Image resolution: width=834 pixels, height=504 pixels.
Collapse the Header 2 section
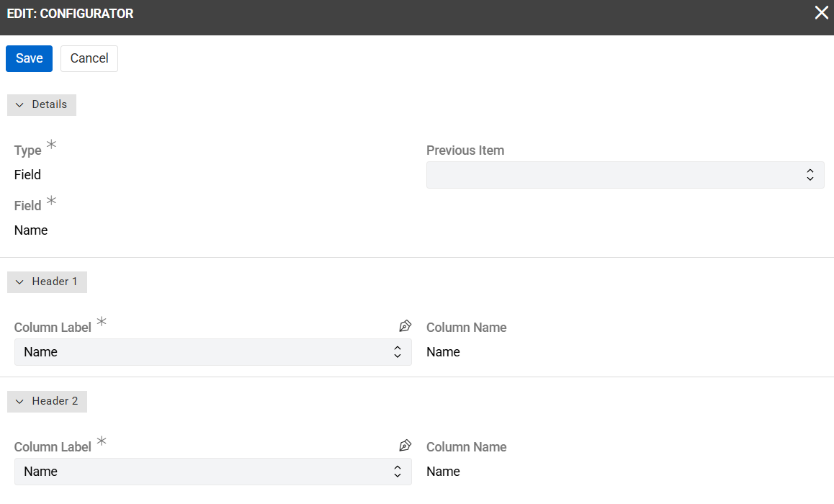click(47, 401)
